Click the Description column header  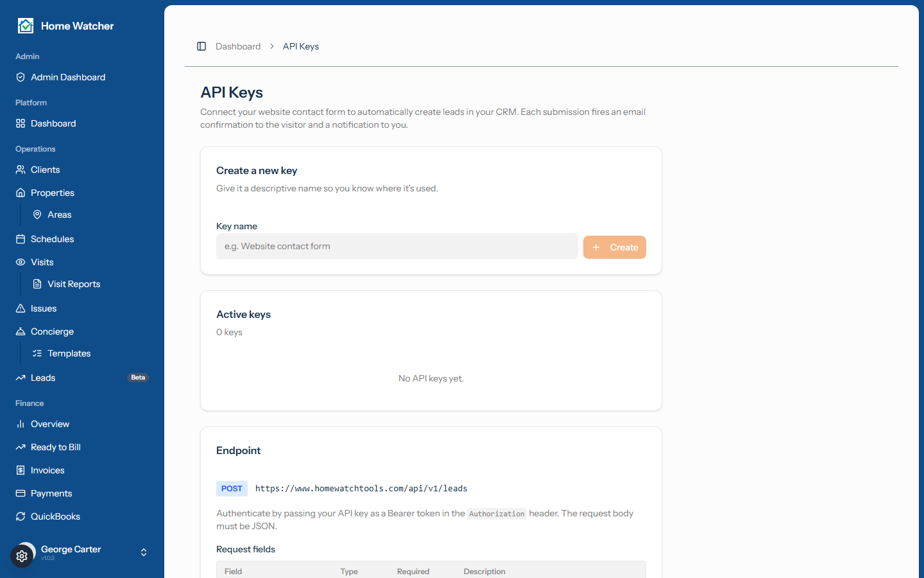484,572
